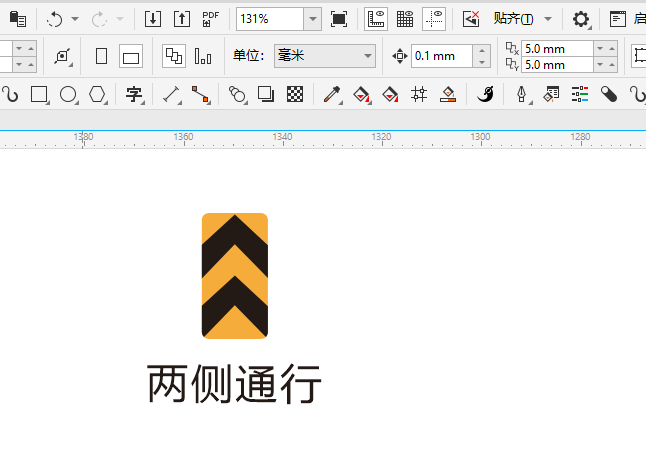Click the fill color bucket tool
646x452 pixels.
[x=448, y=94]
